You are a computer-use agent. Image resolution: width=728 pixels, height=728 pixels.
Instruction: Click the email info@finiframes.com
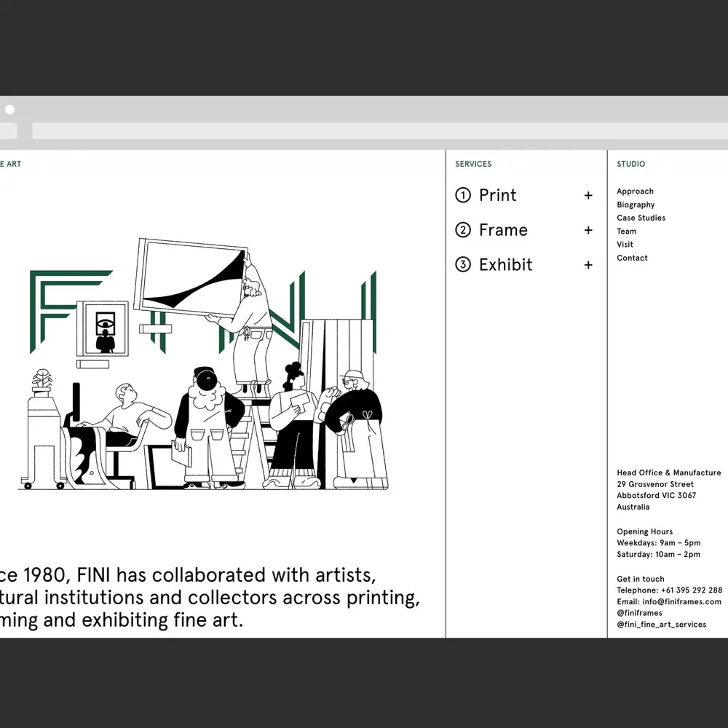(668, 602)
